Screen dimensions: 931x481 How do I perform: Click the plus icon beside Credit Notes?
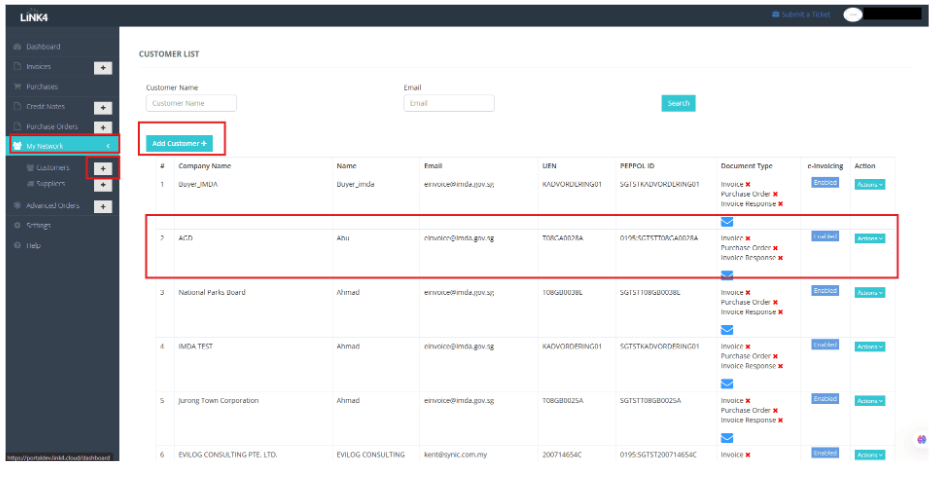(102, 108)
